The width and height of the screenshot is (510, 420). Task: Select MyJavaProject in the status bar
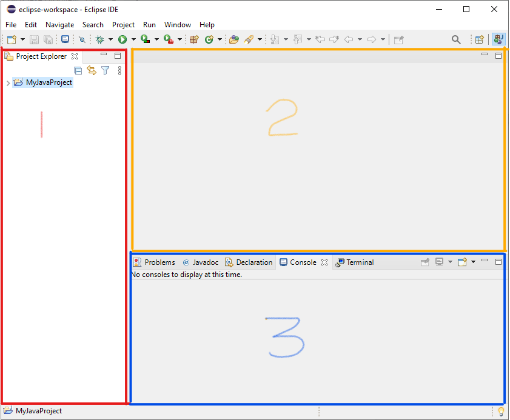(x=34, y=411)
